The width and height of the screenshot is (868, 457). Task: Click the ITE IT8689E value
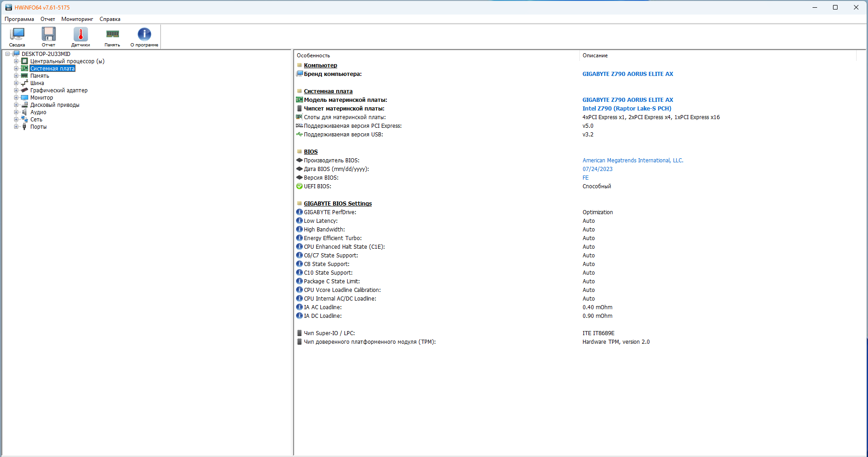coord(599,333)
